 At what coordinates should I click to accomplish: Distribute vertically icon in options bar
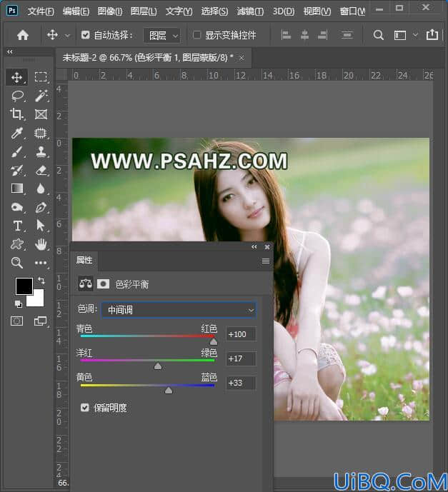pyautogui.click(x=347, y=35)
